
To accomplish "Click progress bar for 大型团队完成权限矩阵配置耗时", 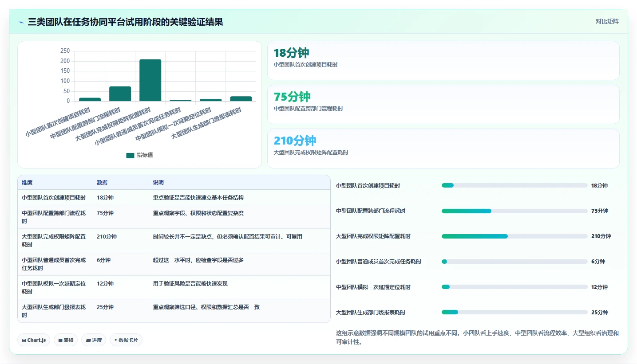I will pyautogui.click(x=514, y=236).
